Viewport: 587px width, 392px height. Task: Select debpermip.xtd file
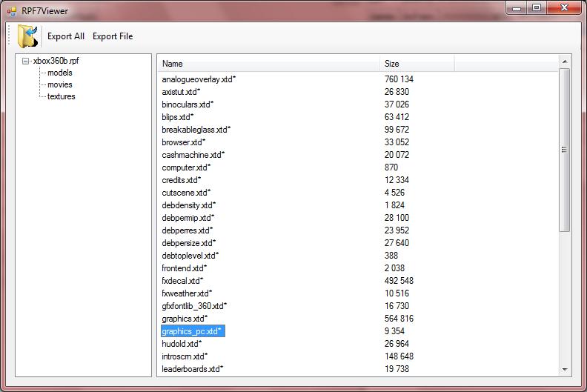pos(188,218)
